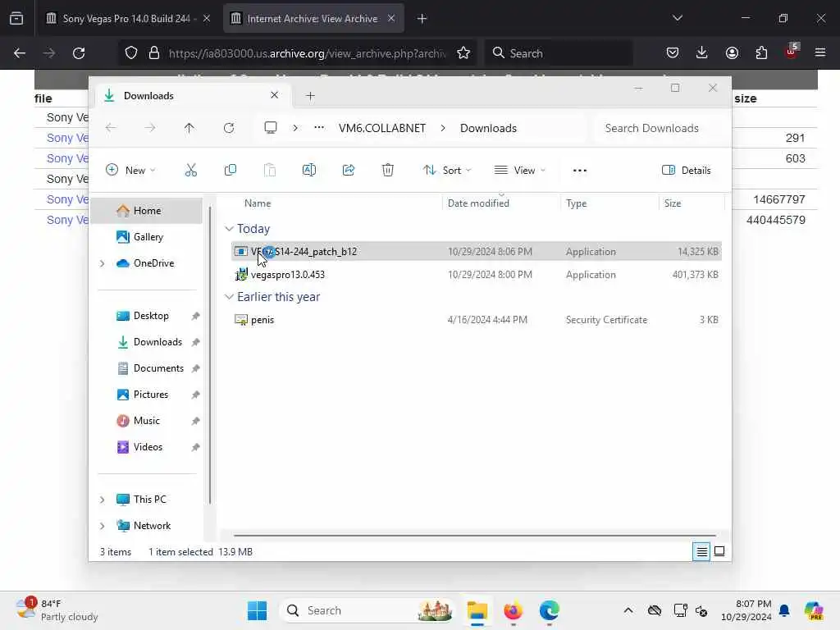Image resolution: width=840 pixels, height=630 pixels.
Task: Open Music pinned folder
Action: pos(147,421)
